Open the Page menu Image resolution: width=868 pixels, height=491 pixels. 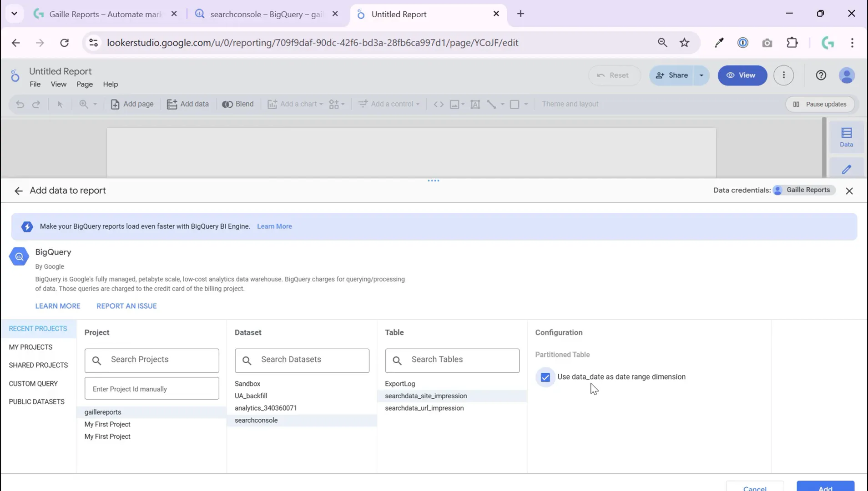pyautogui.click(x=85, y=84)
